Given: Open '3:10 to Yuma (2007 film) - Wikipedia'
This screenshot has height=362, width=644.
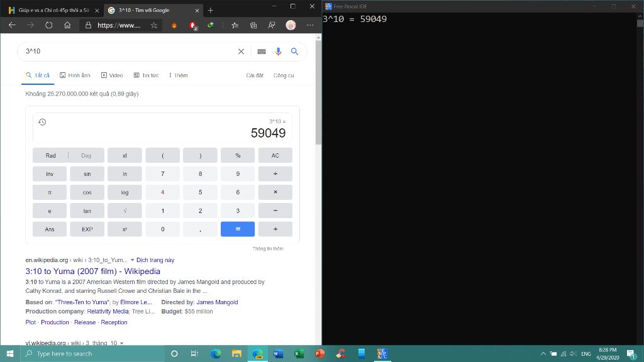Looking at the screenshot, I should (93, 271).
